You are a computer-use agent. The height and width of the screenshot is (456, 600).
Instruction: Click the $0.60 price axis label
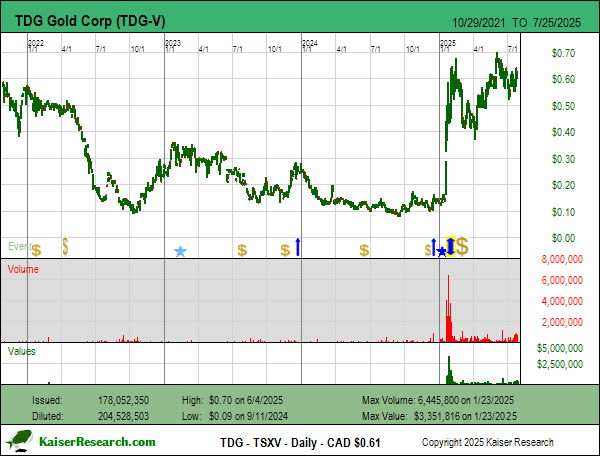pyautogui.click(x=563, y=79)
